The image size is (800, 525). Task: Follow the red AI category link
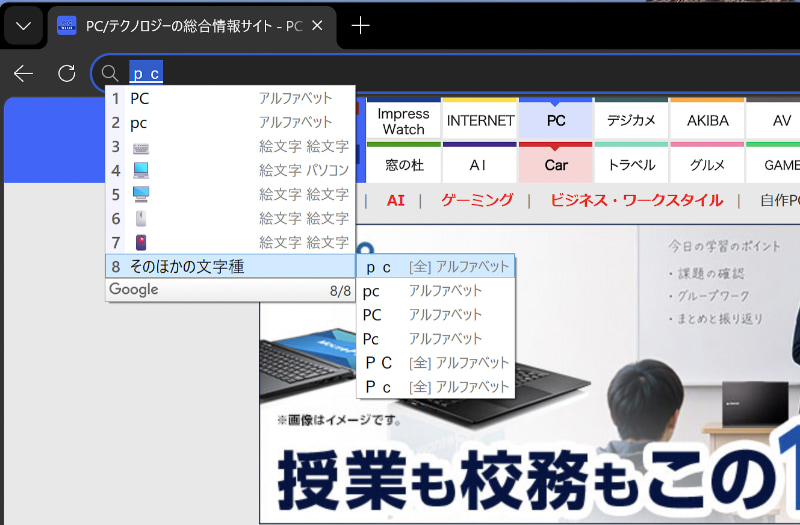[395, 200]
